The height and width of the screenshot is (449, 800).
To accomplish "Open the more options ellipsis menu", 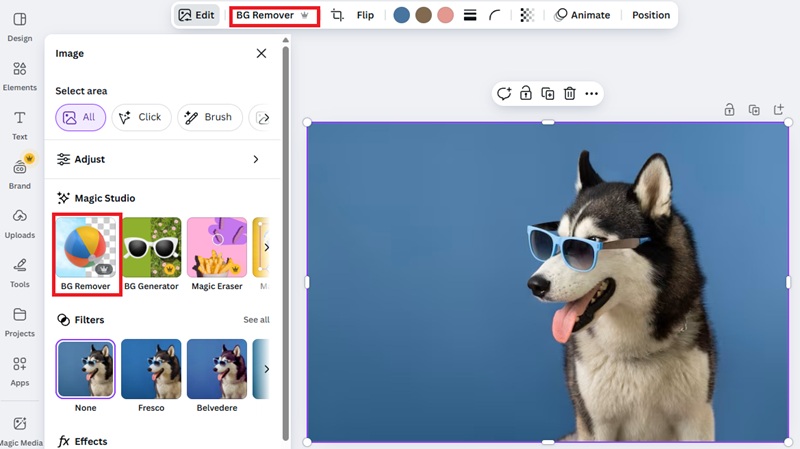I will pos(591,94).
